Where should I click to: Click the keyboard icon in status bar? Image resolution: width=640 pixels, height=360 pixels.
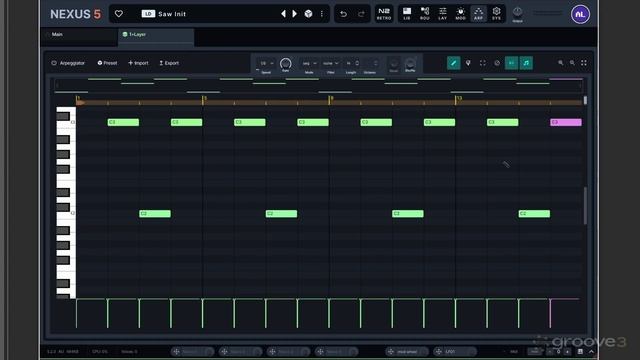[580, 351]
